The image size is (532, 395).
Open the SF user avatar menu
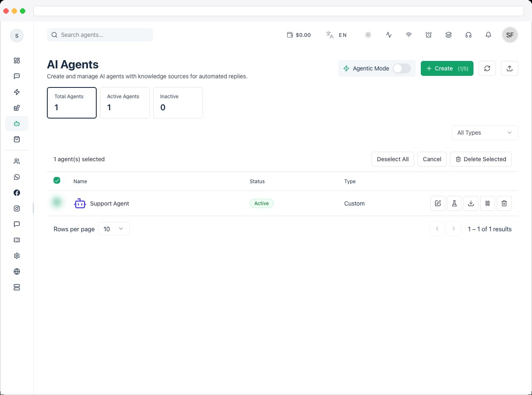tap(510, 35)
